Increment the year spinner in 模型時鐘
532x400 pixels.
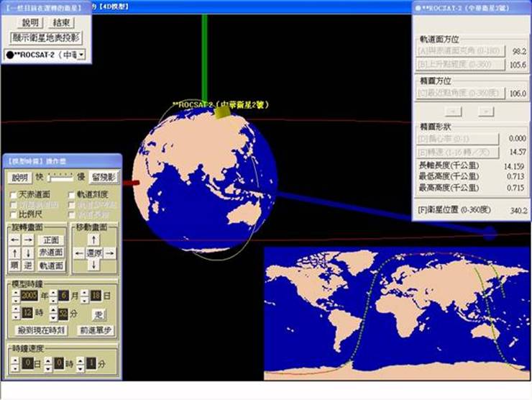(x=16, y=292)
